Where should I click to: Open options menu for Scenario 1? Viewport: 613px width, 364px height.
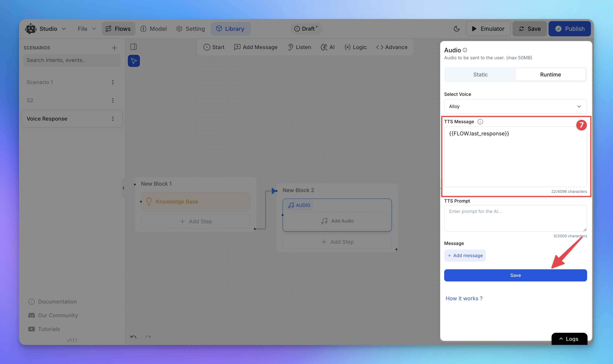[113, 82]
